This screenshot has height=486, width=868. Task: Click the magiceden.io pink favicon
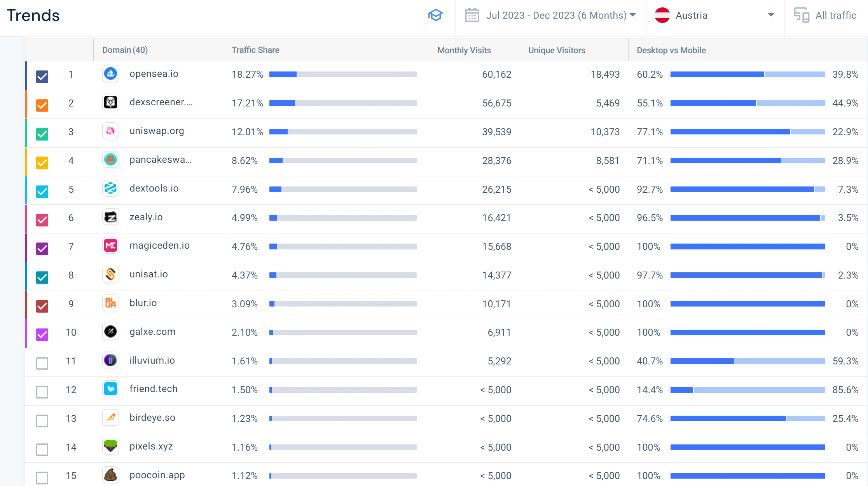(110, 246)
